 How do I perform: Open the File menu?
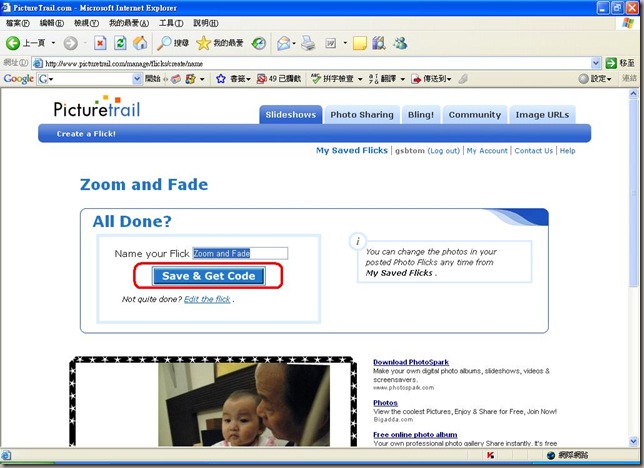[18, 23]
